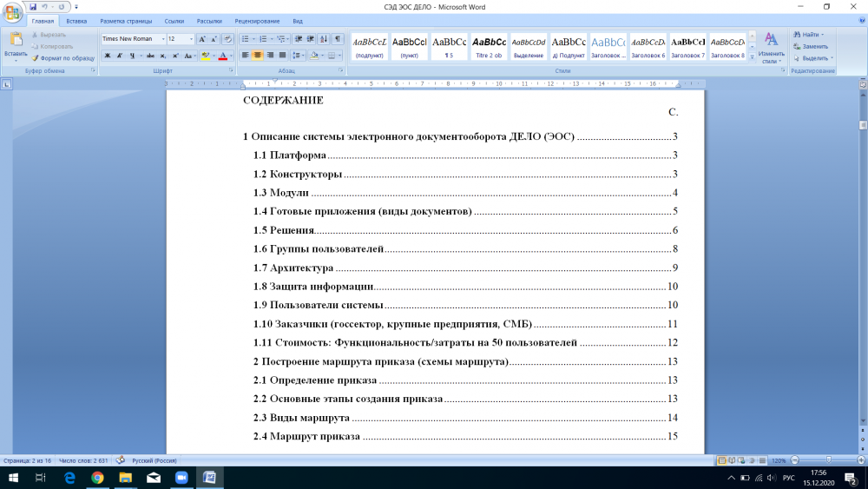Switch to the Вставка tab

(76, 21)
